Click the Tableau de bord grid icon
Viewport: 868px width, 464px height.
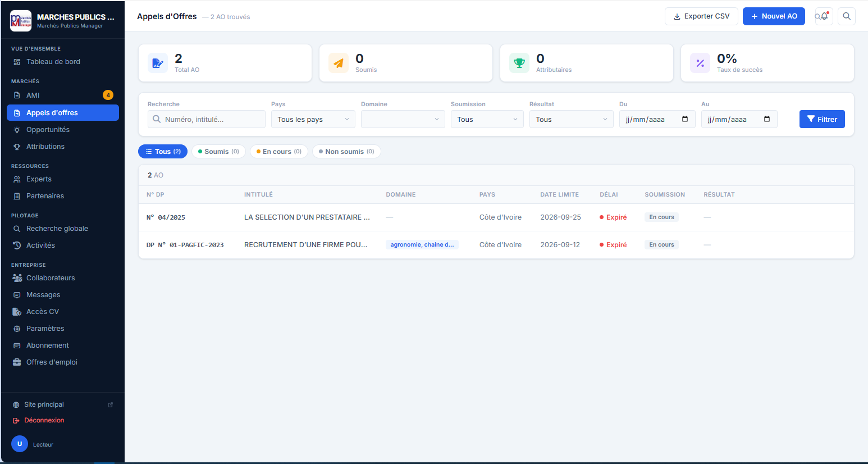pos(17,62)
